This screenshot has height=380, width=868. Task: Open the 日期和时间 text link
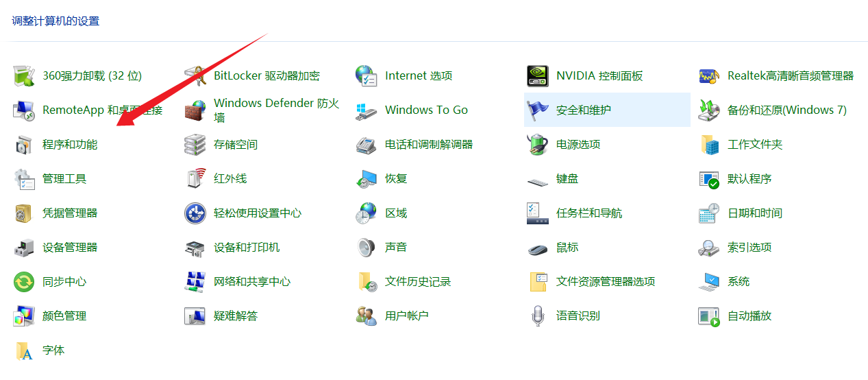pos(755,213)
